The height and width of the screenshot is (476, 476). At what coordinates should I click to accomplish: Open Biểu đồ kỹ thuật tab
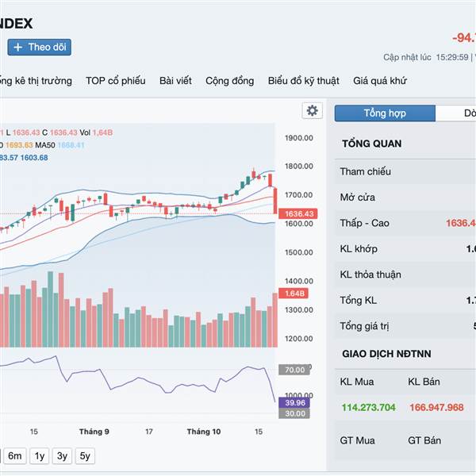(x=303, y=81)
